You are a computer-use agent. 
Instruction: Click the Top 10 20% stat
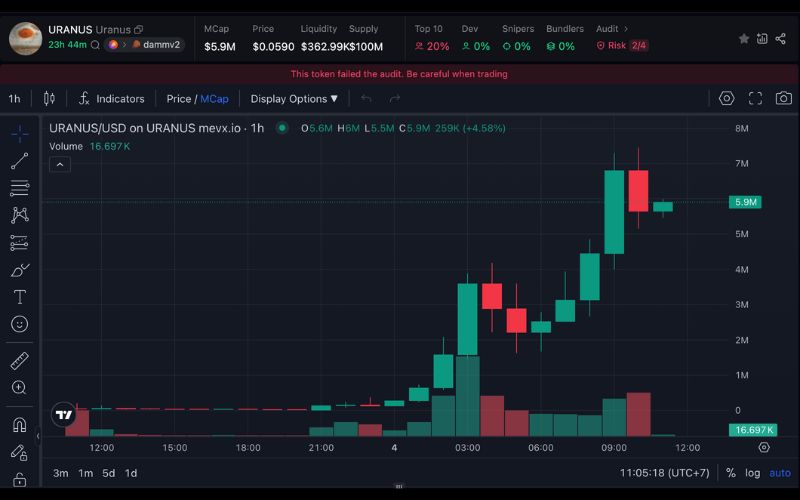pos(432,38)
